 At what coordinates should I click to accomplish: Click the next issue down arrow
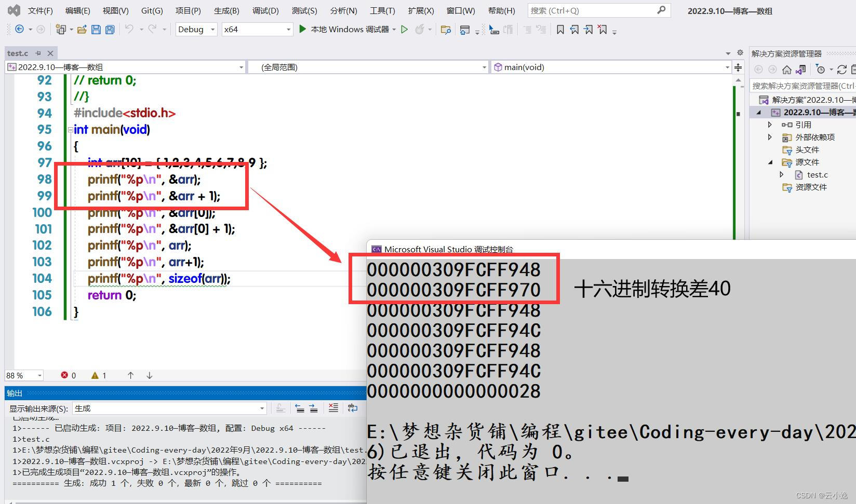150,375
